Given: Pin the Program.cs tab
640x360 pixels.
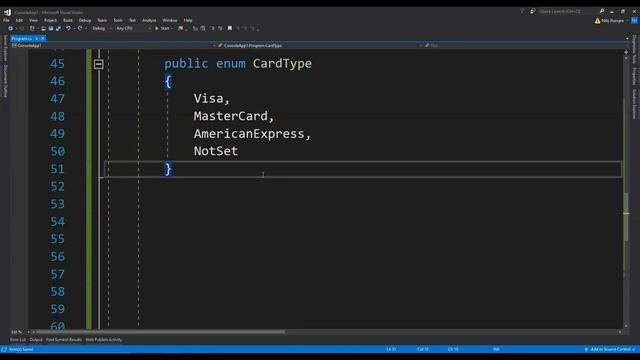Looking at the screenshot, I should [x=36, y=38].
